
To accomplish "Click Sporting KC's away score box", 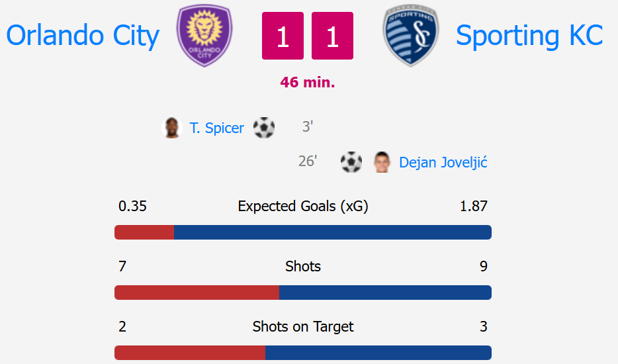I will [332, 36].
